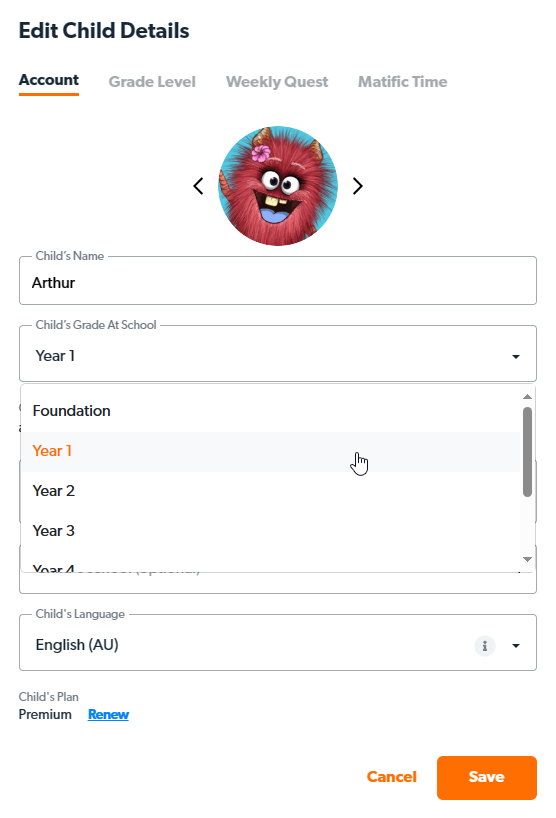Collapse the Child's Grade At School dropdown
556x818 pixels.
[x=516, y=357]
